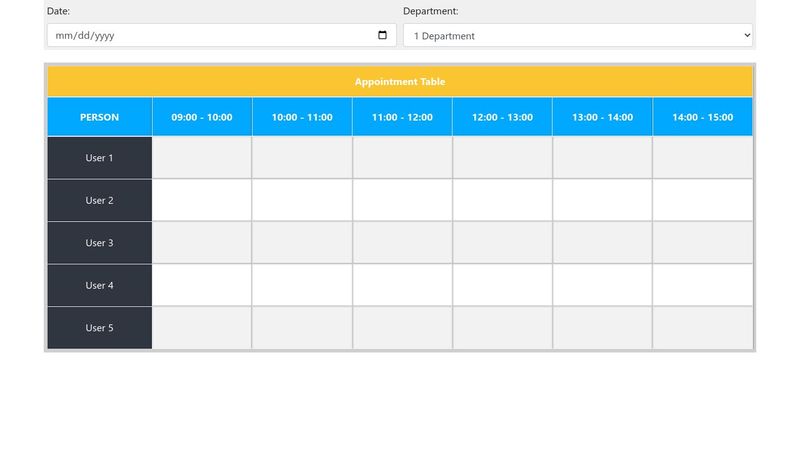Click the Date: label
Image resolution: width=800 pixels, height=450 pixels.
coord(58,11)
